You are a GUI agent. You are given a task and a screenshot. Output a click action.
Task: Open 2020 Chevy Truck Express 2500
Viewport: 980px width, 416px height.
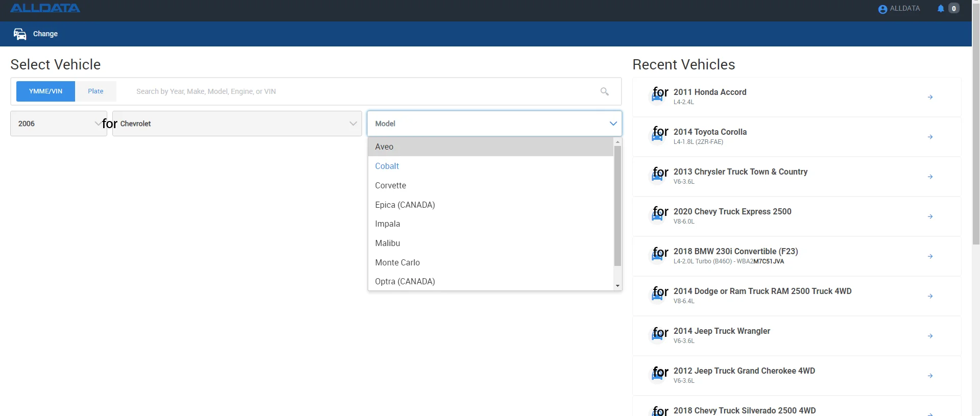797,216
